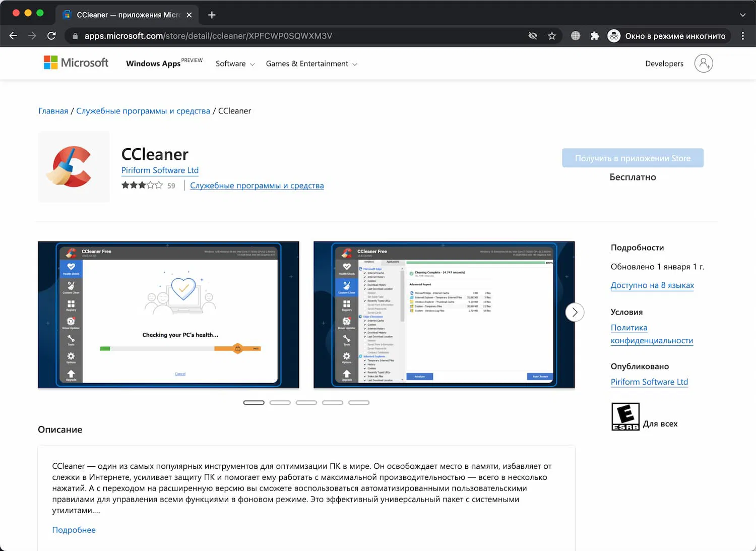Click the globe icon in the toolbar
This screenshot has height=551, width=756.
pos(576,36)
